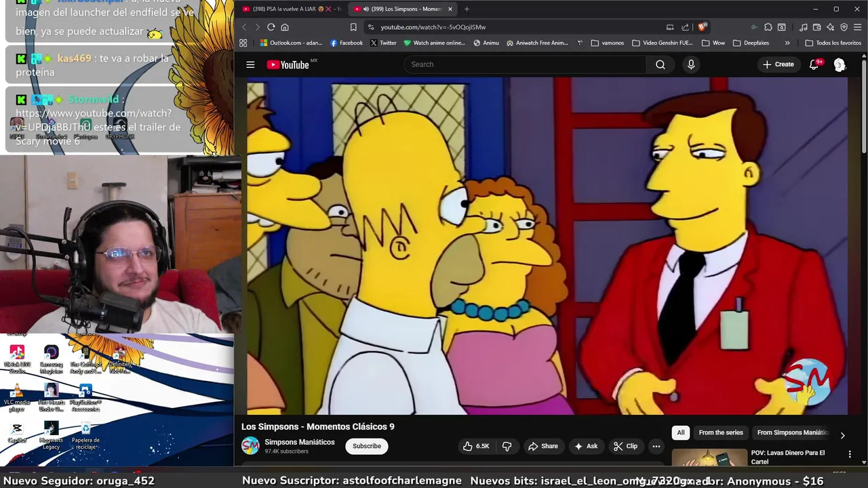This screenshot has width=868, height=488.
Task: Click the YouTube search magnifier button
Action: tap(660, 64)
